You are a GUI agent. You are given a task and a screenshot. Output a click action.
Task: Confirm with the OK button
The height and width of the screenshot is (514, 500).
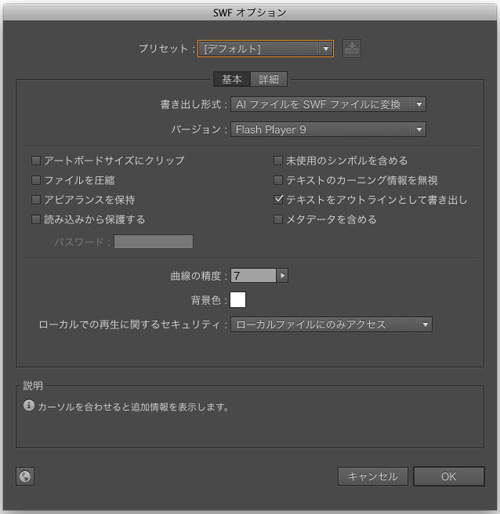tap(449, 476)
